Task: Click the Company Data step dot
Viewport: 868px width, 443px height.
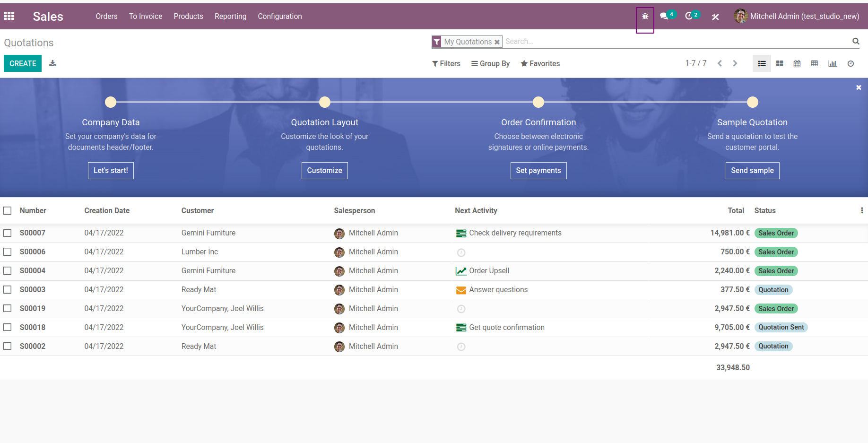Action: [x=111, y=102]
